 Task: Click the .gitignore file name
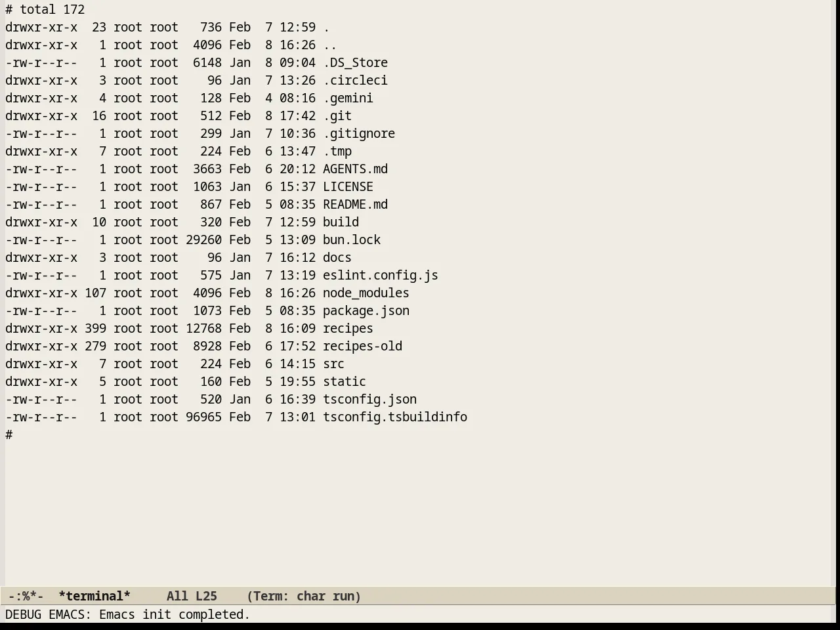(359, 134)
